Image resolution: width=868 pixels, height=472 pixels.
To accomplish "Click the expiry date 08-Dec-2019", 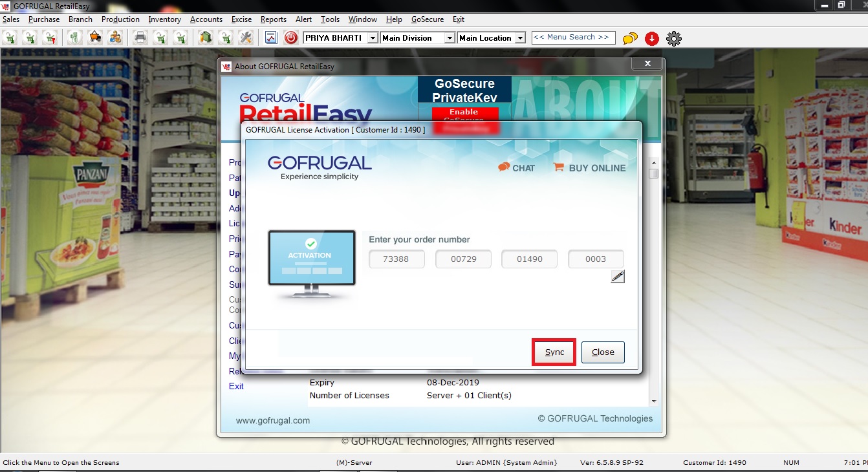I will pos(453,382).
